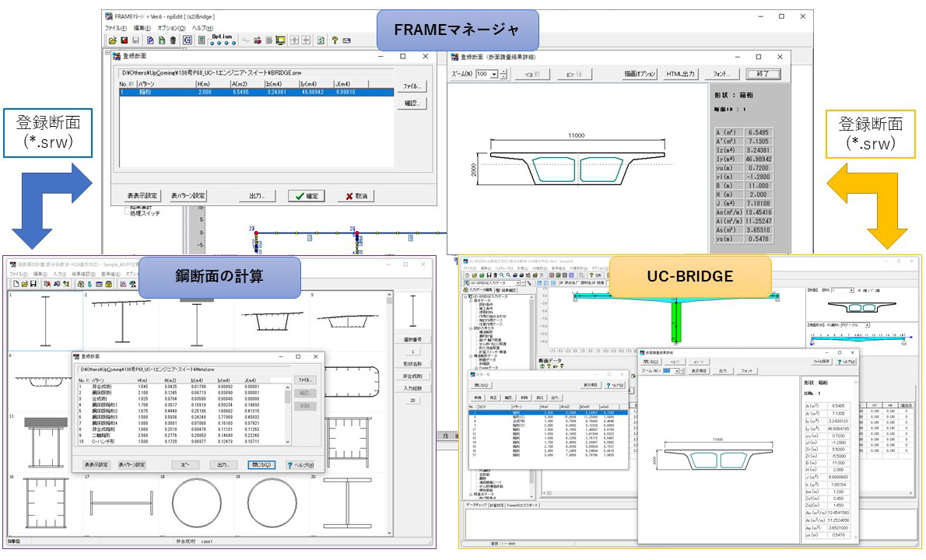This screenshot has width=926, height=560.
Task: Open ヘルプ(H) menu in FRAME Manager
Action: [202, 28]
